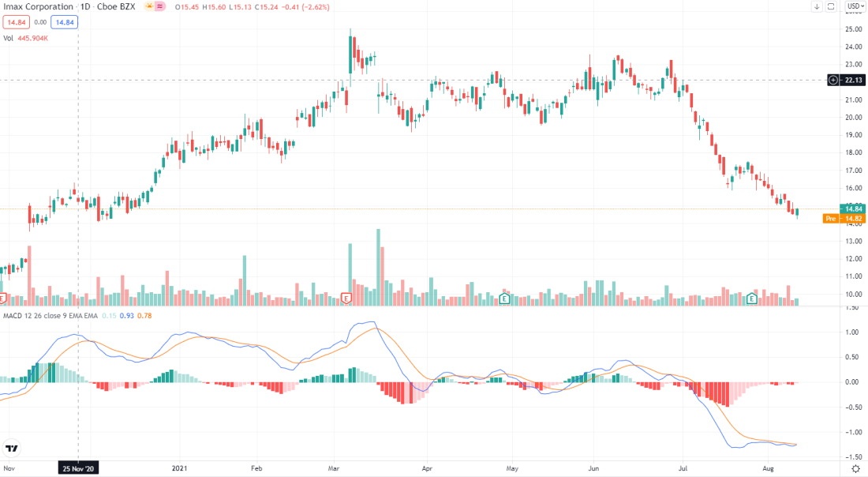
Task: Click the May label on time axis
Action: 512,468
